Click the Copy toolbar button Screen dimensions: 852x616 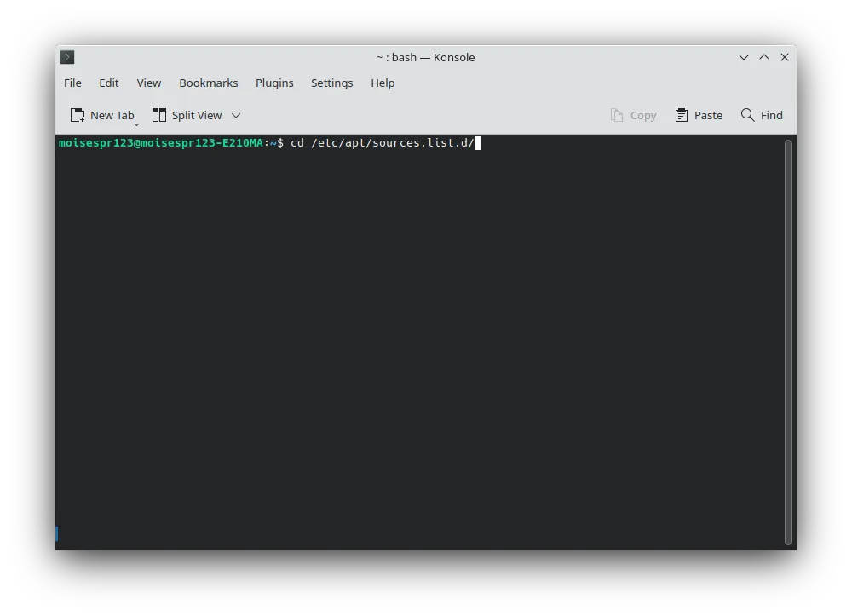point(633,115)
